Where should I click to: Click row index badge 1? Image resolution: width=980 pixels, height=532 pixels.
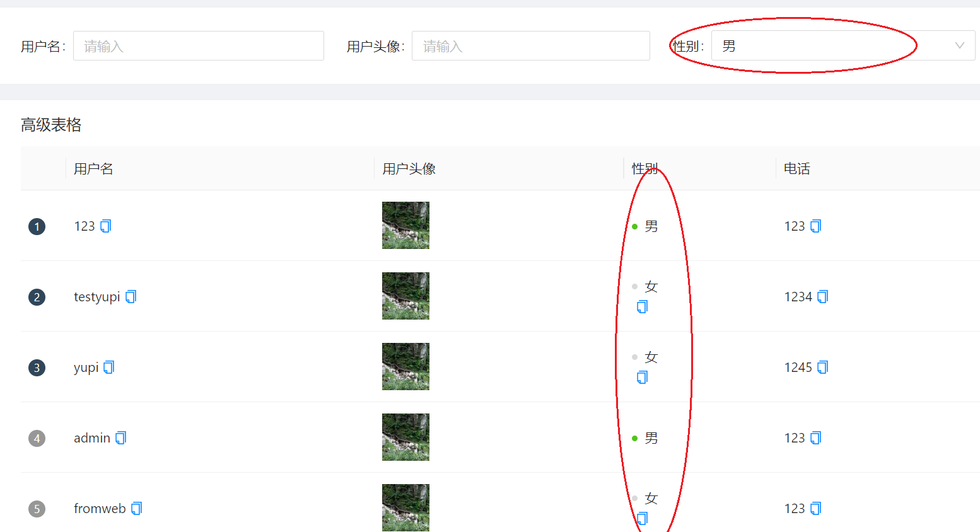click(x=37, y=226)
